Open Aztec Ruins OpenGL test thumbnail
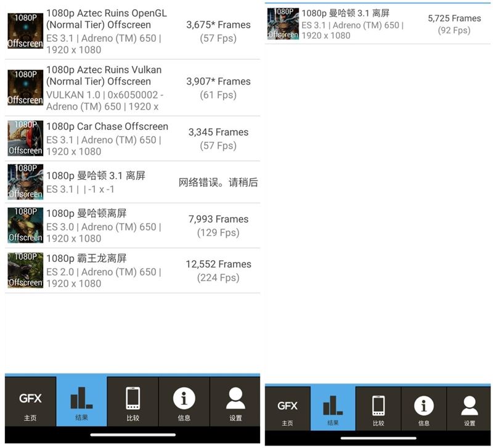This screenshot has height=448, width=493. coord(25,31)
